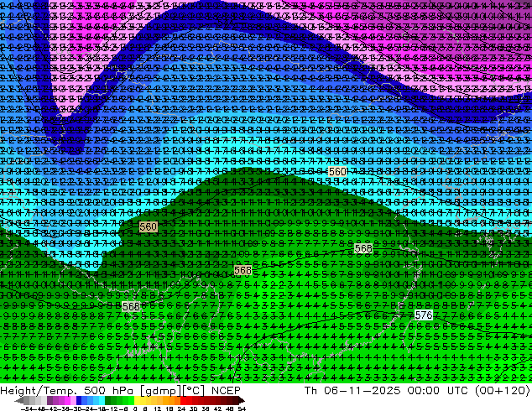Click the 576 contour height label

click(424, 315)
